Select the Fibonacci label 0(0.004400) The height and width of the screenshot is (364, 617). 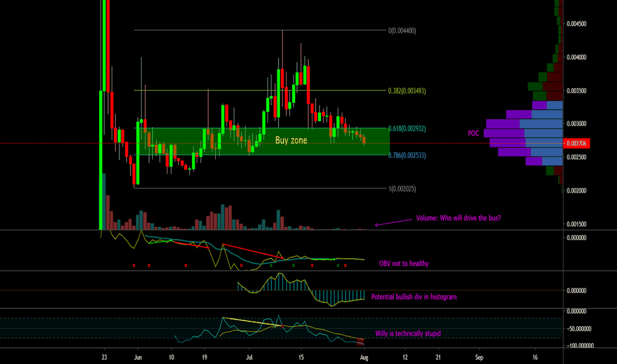402,30
